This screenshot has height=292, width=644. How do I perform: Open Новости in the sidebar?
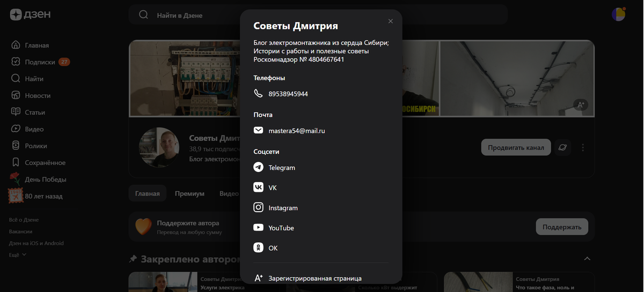point(38,95)
